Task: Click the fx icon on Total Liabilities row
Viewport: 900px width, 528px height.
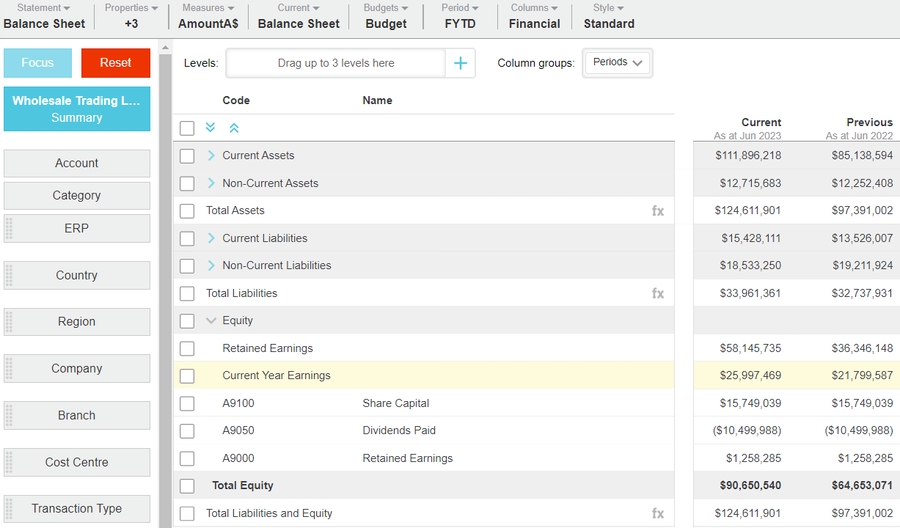Action: tap(658, 294)
